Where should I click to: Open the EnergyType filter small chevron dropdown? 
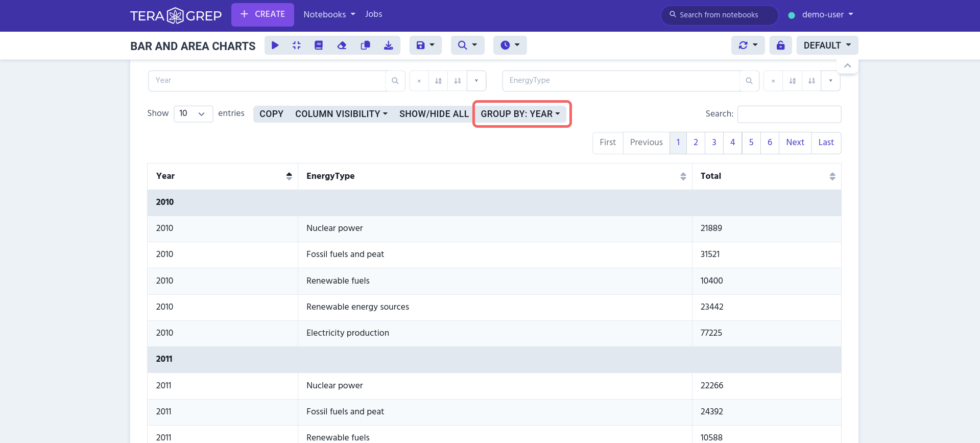point(830,81)
